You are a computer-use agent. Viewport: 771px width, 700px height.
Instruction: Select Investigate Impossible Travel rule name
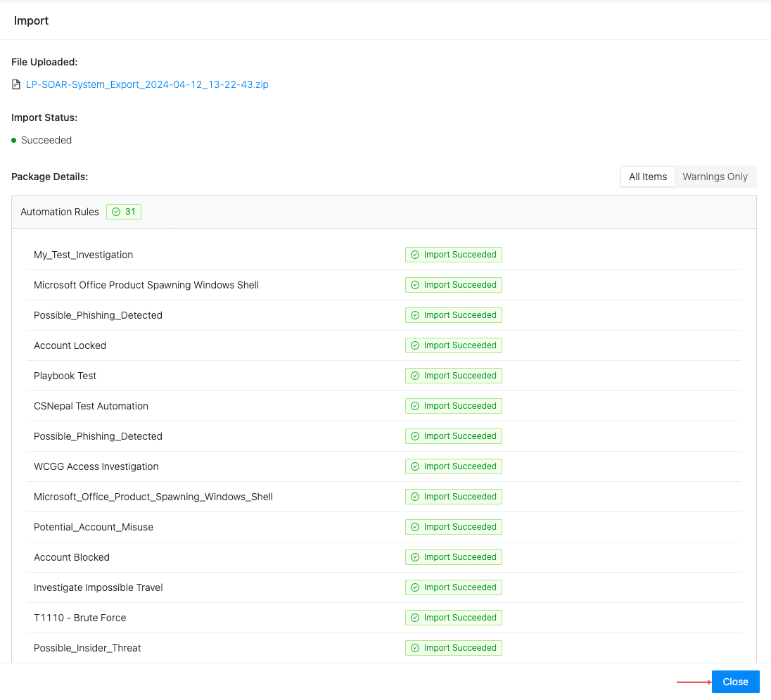coord(98,587)
